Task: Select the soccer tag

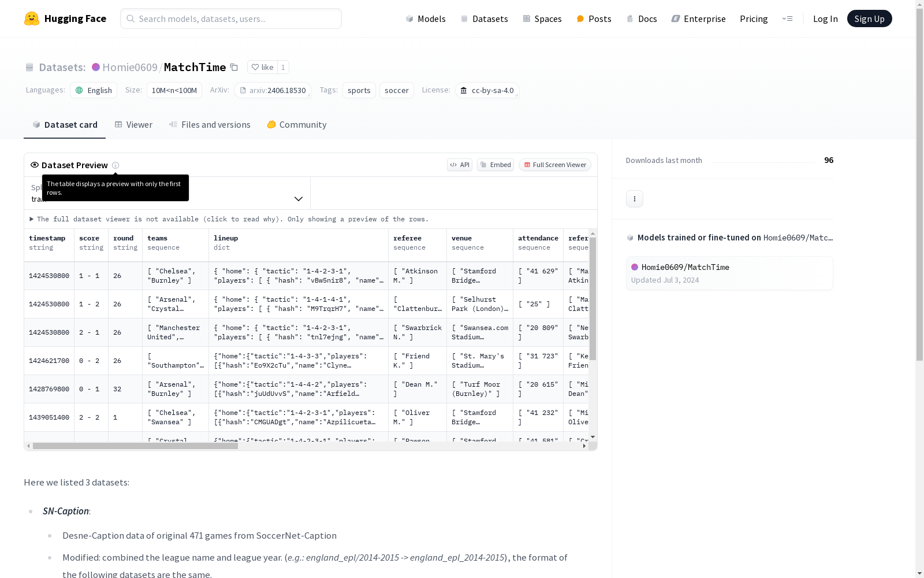Action: [x=397, y=90]
